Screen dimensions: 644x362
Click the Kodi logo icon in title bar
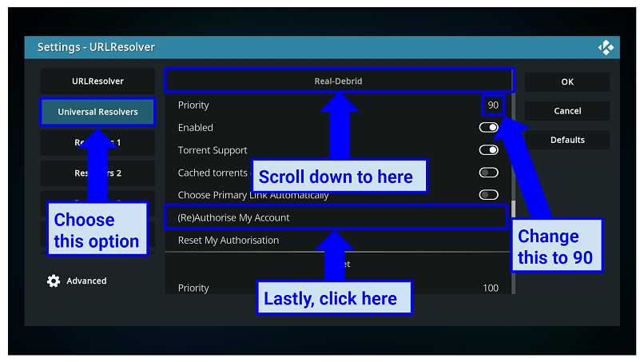(x=606, y=48)
